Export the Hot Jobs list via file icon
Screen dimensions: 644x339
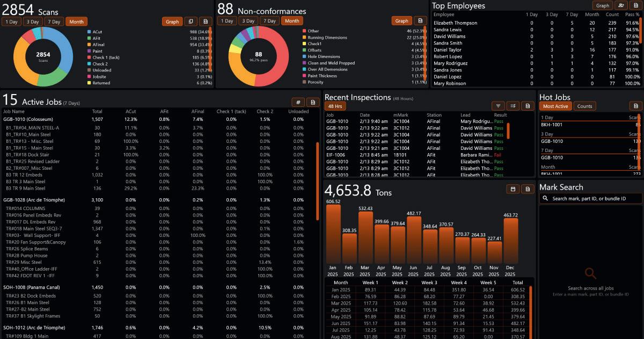click(635, 106)
